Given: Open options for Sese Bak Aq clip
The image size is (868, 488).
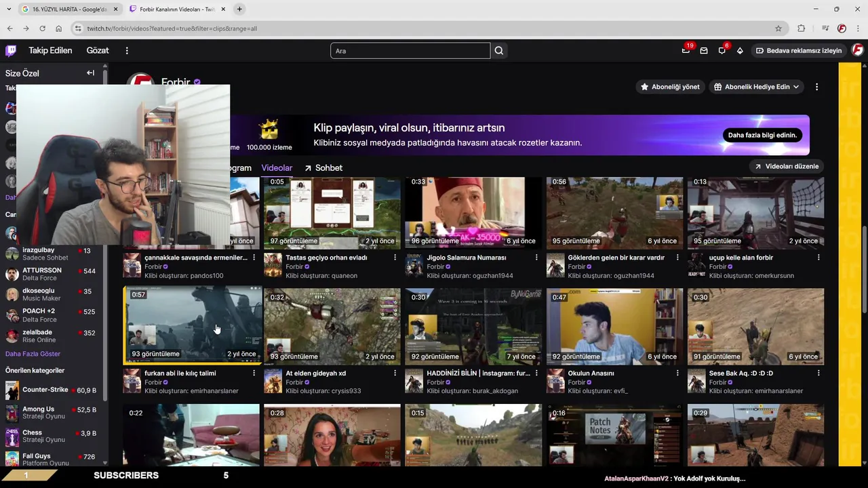Looking at the screenshot, I should coord(818,373).
